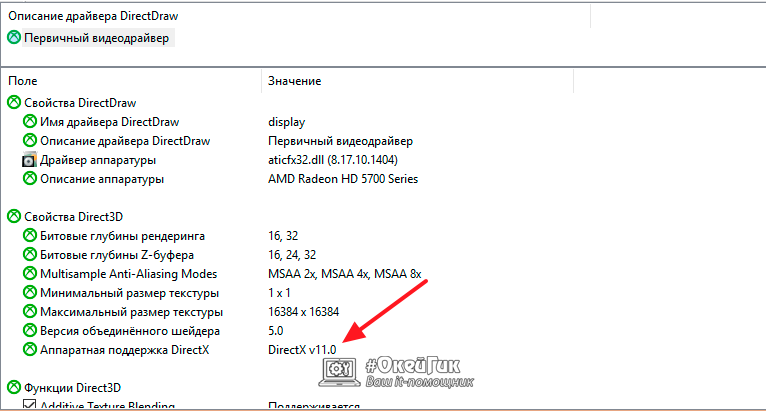
Task: Click the value DirectX v11.0
Action: coord(302,350)
